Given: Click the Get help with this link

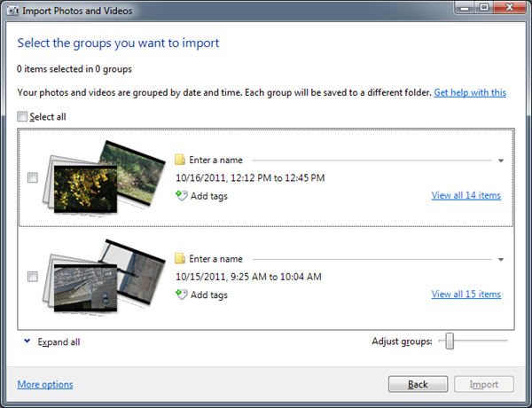Looking at the screenshot, I should [470, 92].
